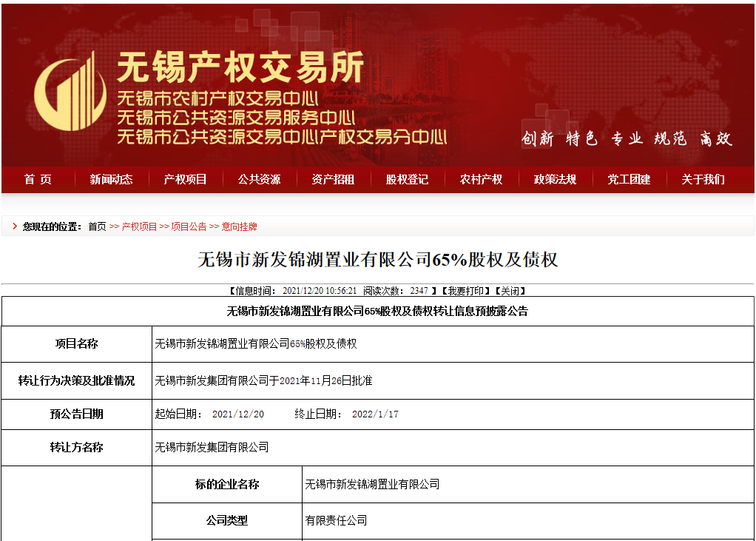Open the 党工团建 menu item
This screenshot has height=541, width=756.
coord(630,180)
